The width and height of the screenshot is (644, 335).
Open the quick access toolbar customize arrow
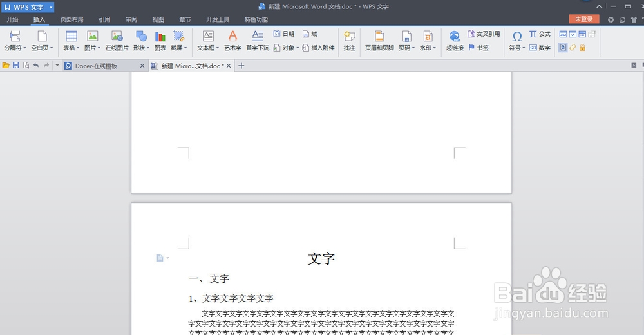click(x=57, y=65)
